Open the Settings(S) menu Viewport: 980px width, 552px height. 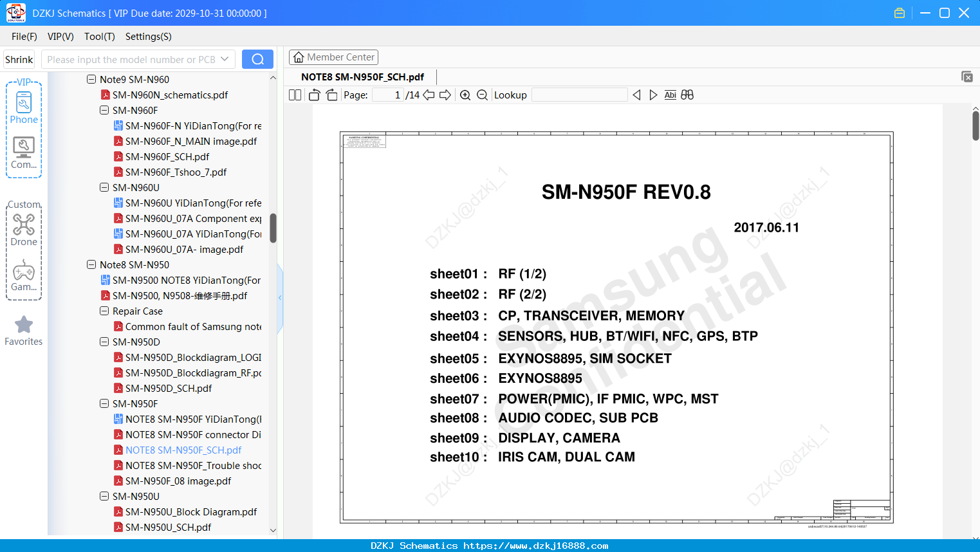click(149, 37)
